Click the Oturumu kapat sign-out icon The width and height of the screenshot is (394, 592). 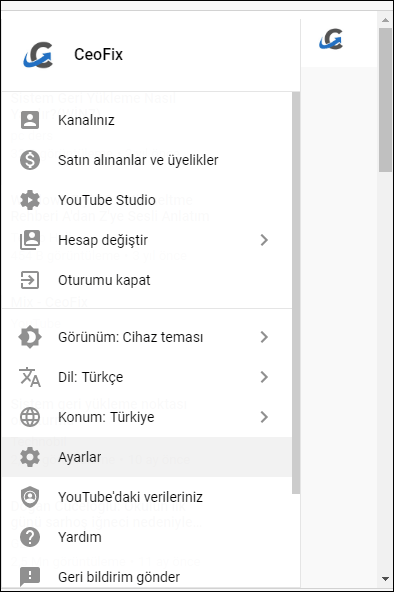point(30,280)
